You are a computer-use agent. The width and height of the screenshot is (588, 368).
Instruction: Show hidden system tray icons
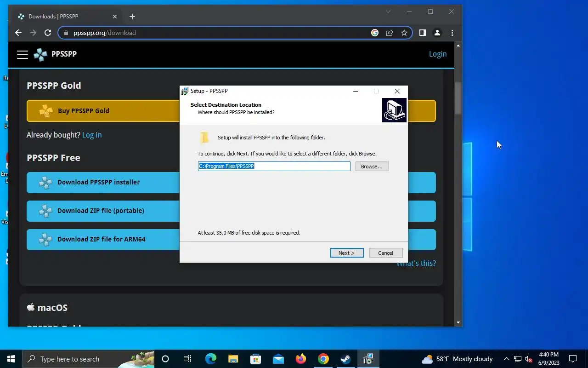tap(507, 359)
